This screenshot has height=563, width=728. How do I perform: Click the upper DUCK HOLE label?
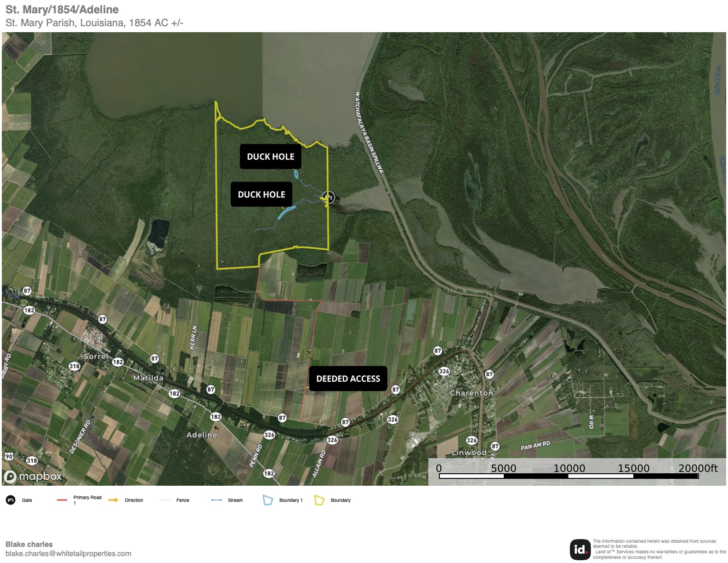pos(270,156)
